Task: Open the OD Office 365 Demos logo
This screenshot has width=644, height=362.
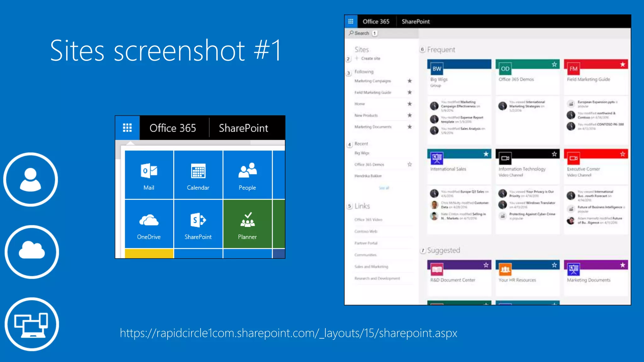Action: click(505, 69)
